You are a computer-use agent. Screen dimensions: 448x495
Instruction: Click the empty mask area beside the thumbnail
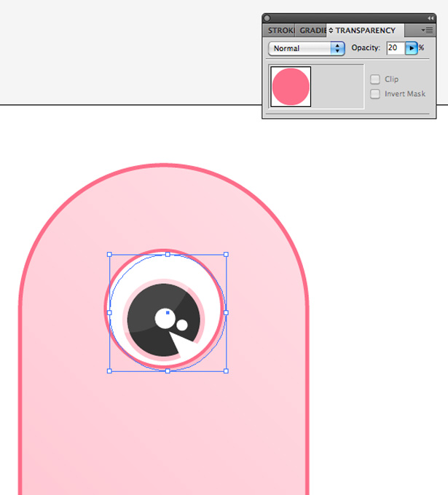(x=337, y=87)
